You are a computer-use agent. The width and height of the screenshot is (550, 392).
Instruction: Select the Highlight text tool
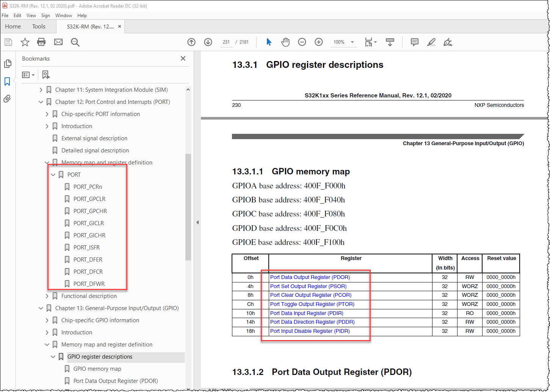(x=431, y=42)
